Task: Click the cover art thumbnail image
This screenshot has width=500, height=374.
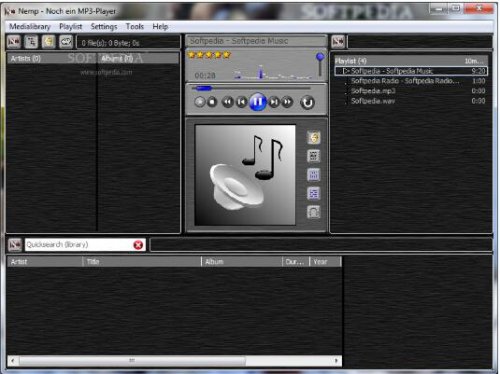Action: click(245, 175)
